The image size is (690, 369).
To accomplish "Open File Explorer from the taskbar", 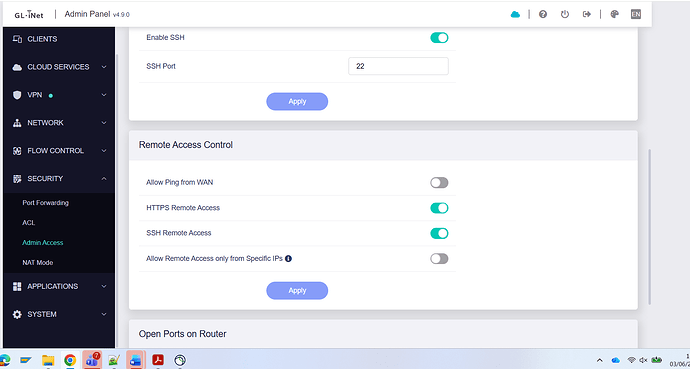I will tap(48, 360).
